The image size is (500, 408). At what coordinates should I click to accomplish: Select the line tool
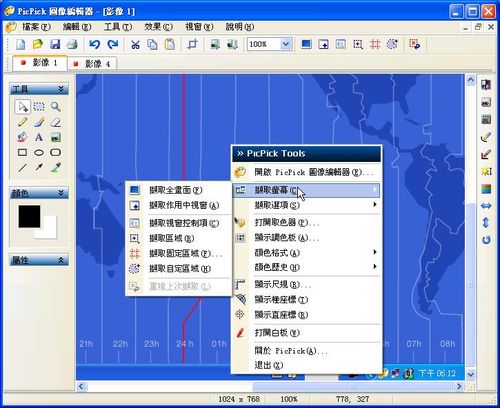click(23, 167)
